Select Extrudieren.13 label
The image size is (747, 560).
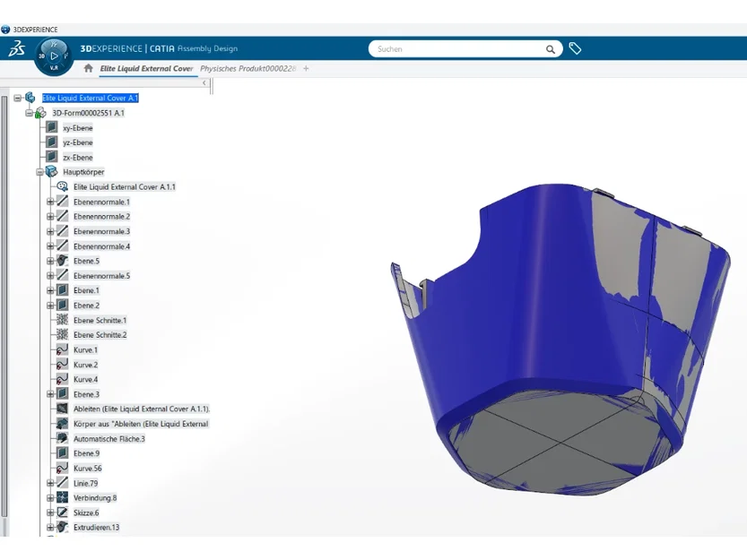coord(96,527)
